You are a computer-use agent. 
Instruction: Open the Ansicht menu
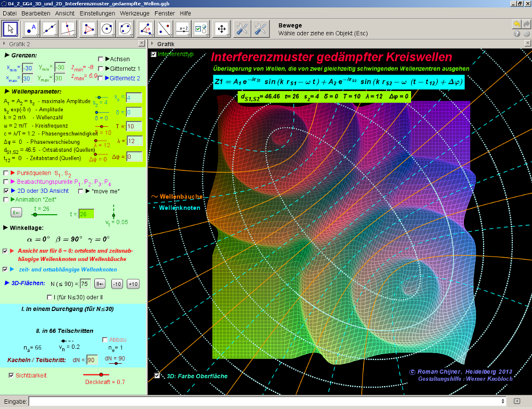click(x=64, y=13)
